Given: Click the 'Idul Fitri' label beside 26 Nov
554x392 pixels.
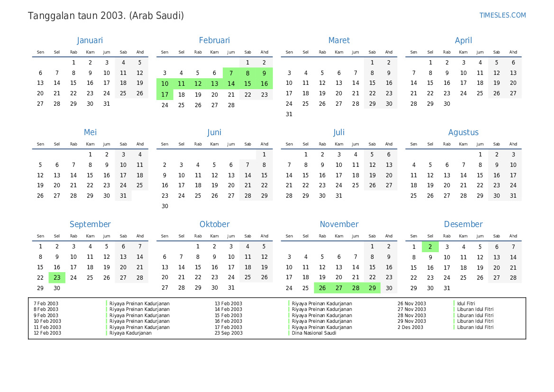Looking at the screenshot, I should point(466,303).
